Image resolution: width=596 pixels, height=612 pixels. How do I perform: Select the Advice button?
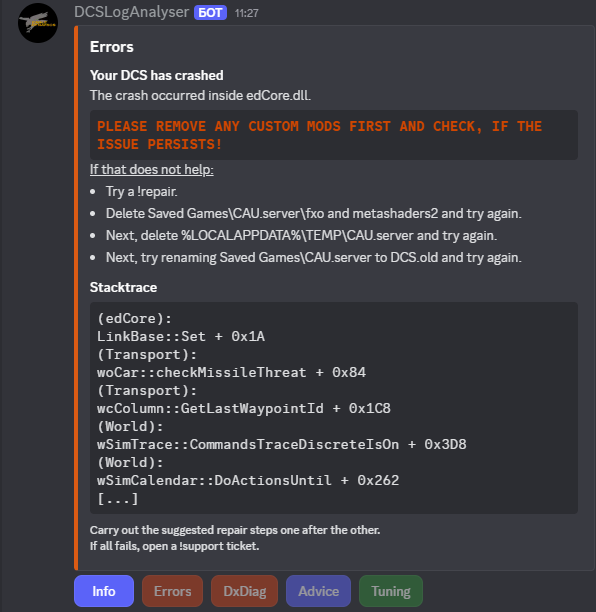[318, 591]
